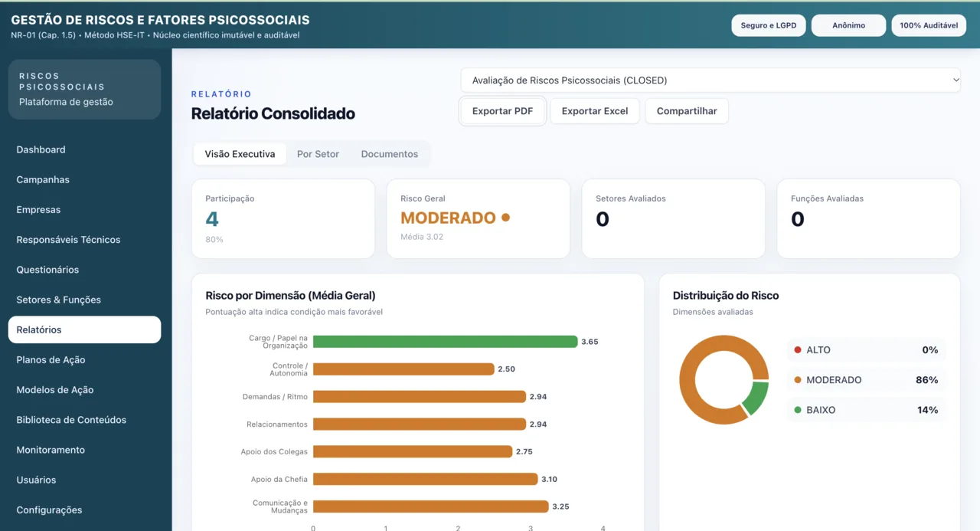Image resolution: width=980 pixels, height=531 pixels.
Task: Click the 'Média 3.02' text
Action: coord(422,237)
